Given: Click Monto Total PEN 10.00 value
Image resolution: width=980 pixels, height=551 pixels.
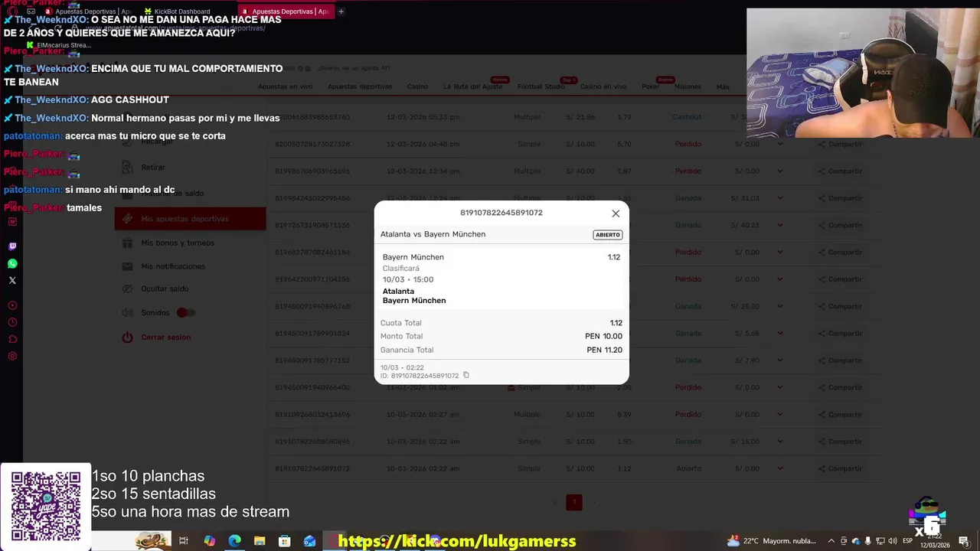Looking at the screenshot, I should [603, 336].
